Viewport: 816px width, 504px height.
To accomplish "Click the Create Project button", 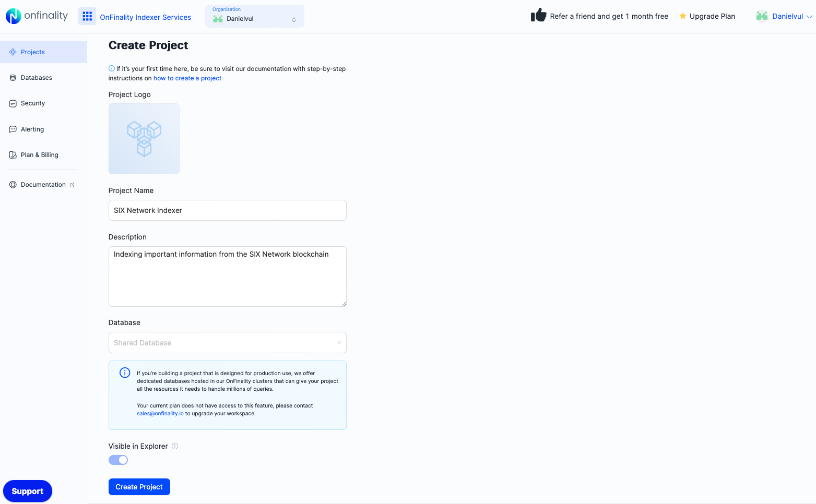I will tap(139, 486).
